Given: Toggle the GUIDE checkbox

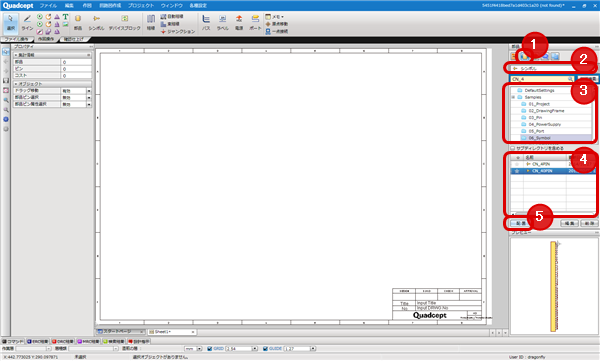Looking at the screenshot, I should [x=265, y=349].
